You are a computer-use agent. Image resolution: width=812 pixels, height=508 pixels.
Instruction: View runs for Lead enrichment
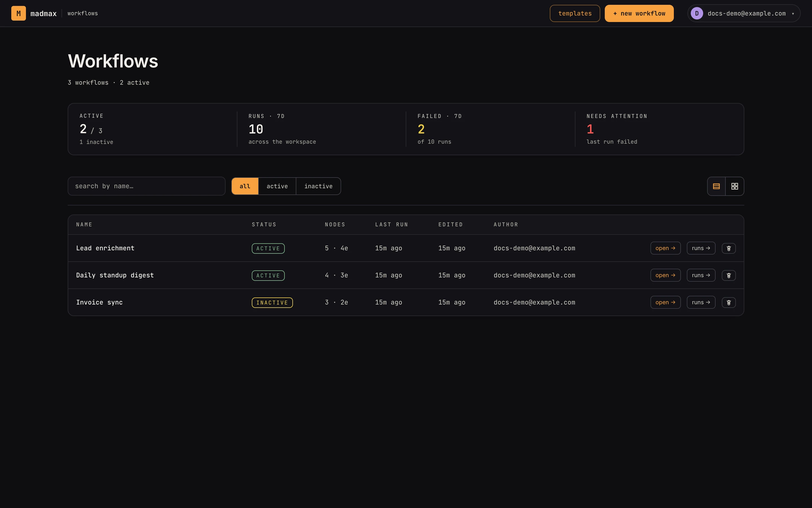(701, 248)
